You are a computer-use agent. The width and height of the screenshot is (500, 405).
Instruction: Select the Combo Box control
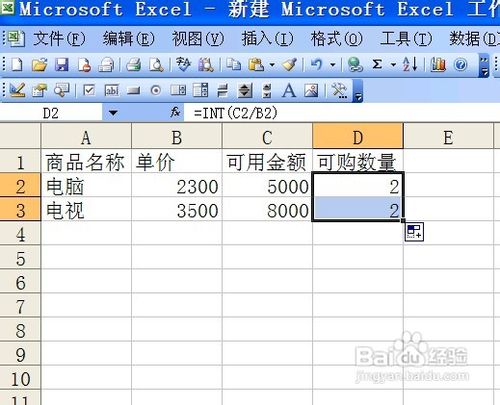[x=200, y=90]
